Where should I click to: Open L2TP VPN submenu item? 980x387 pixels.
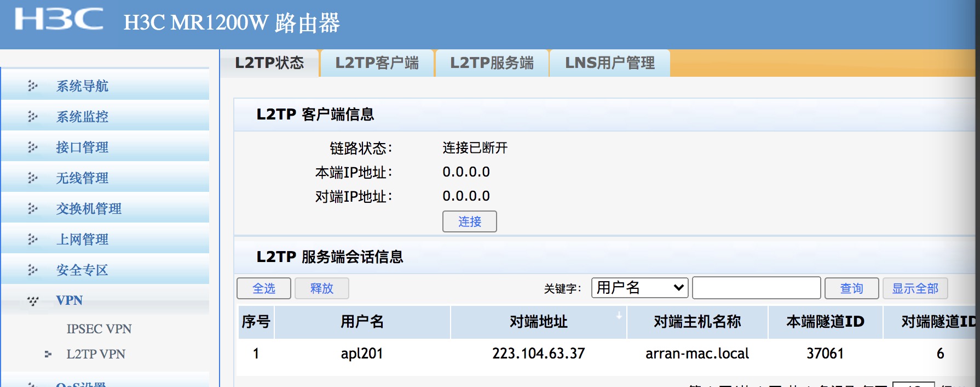[x=96, y=354]
